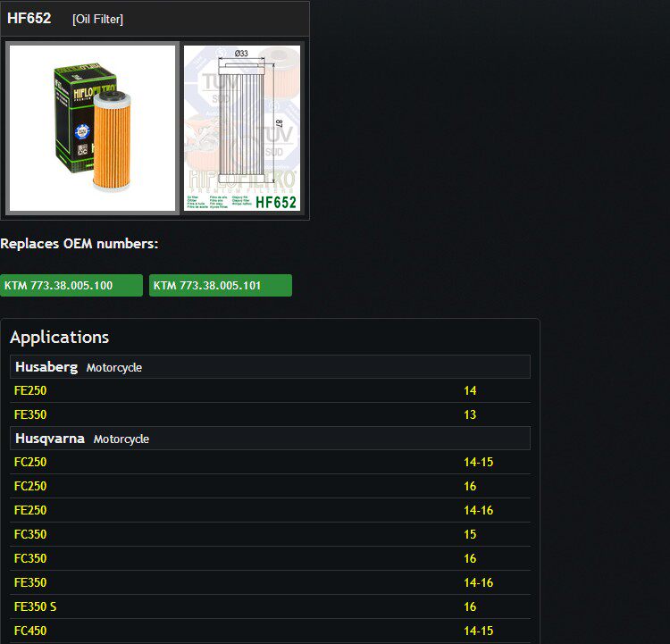Open Husqvarna FC250 year 16 row link

pos(30,486)
